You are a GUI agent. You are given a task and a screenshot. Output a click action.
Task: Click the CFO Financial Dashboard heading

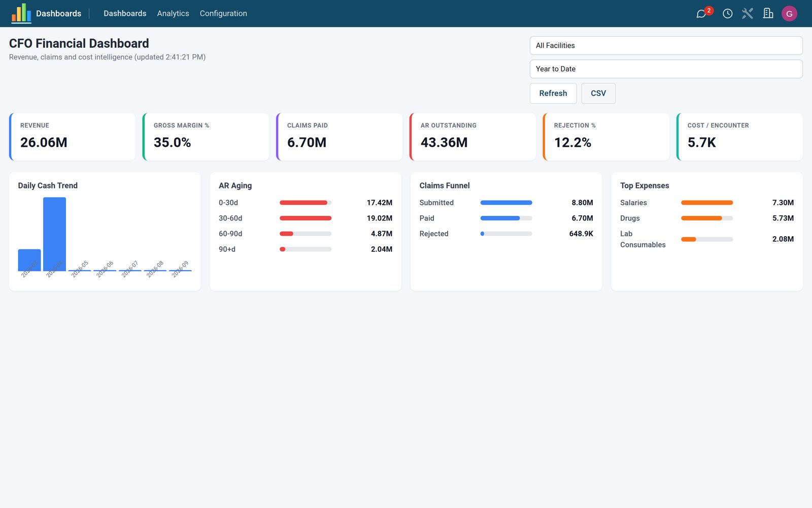point(79,44)
